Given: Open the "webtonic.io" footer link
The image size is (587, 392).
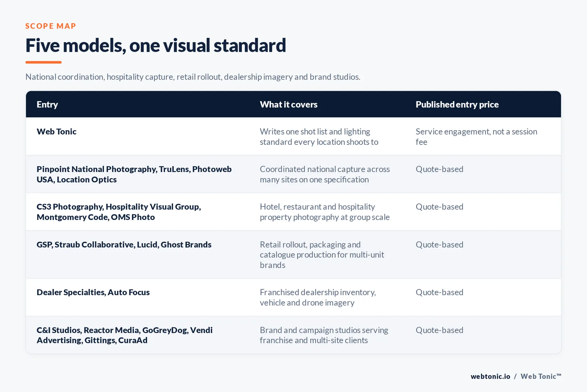Looking at the screenshot, I should [490, 377].
